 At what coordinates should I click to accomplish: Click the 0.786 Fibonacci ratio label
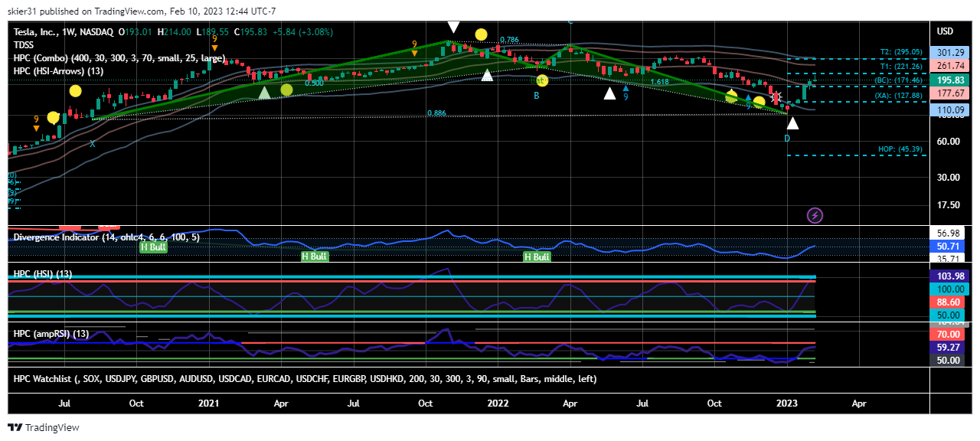coord(509,40)
